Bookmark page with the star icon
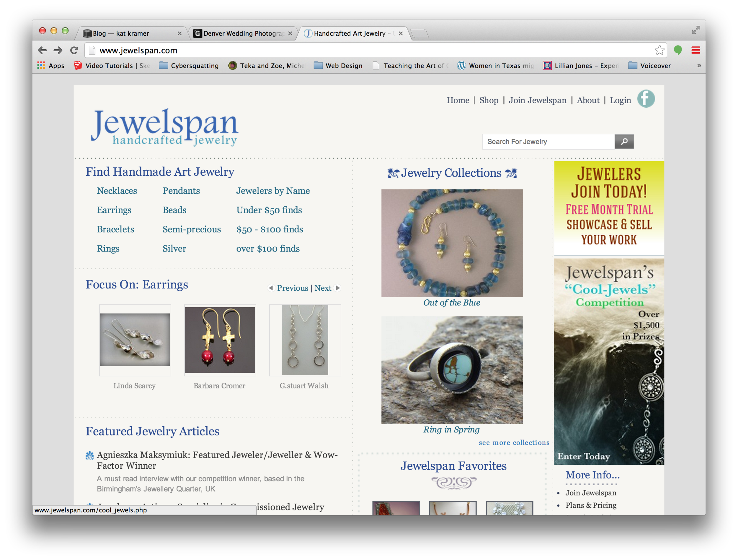Screen dimensions: 738x560 coord(659,50)
